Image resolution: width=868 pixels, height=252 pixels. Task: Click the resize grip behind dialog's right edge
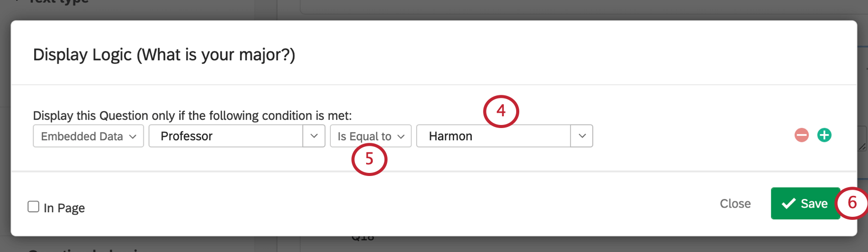tap(862, 146)
